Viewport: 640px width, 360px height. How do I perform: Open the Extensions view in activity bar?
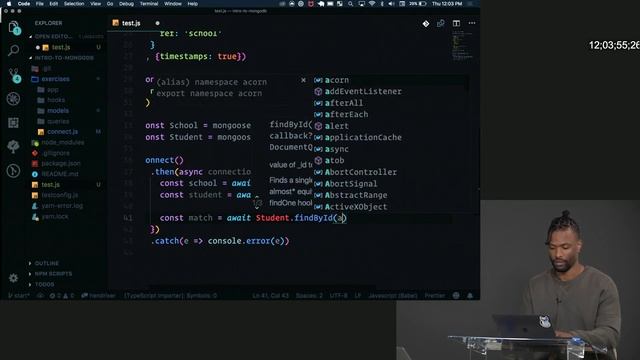tap(13, 122)
